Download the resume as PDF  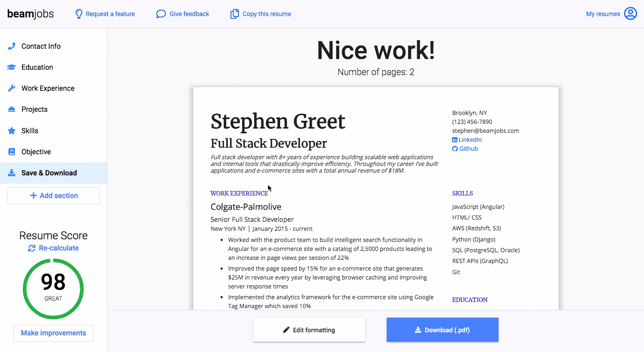pos(442,330)
